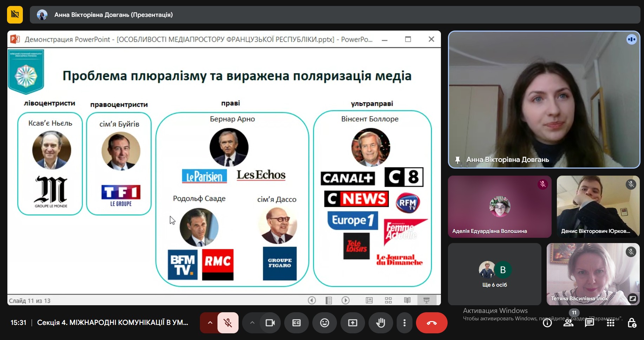Switch to slide sorter view
This screenshot has width=644, height=340.
388,300
